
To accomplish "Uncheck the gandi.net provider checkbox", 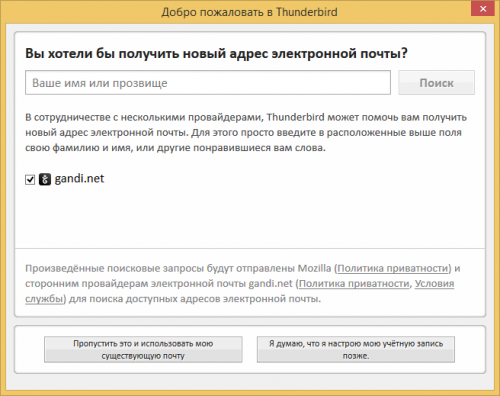I will tap(30, 180).
